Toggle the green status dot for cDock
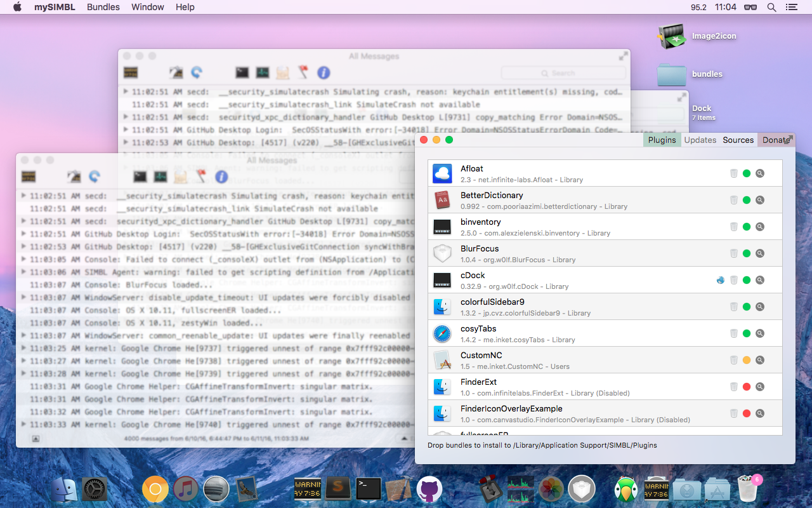Viewport: 812px width, 508px height. point(747,280)
